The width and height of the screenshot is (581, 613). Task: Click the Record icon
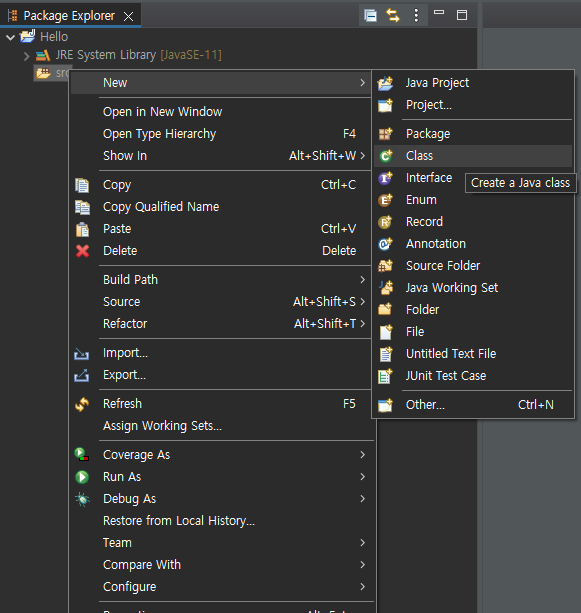(385, 222)
